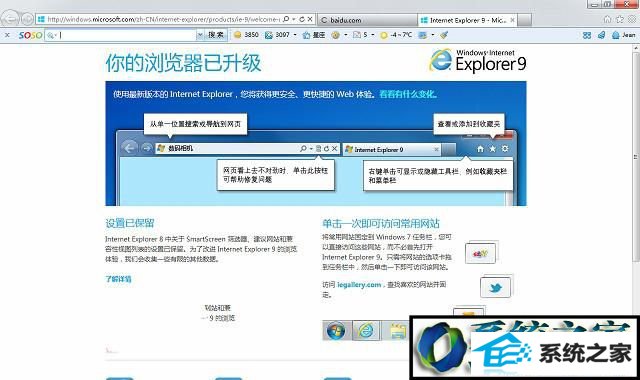Expand the dropdown after the picture icon
The height and width of the screenshot is (380, 640).
point(433,35)
